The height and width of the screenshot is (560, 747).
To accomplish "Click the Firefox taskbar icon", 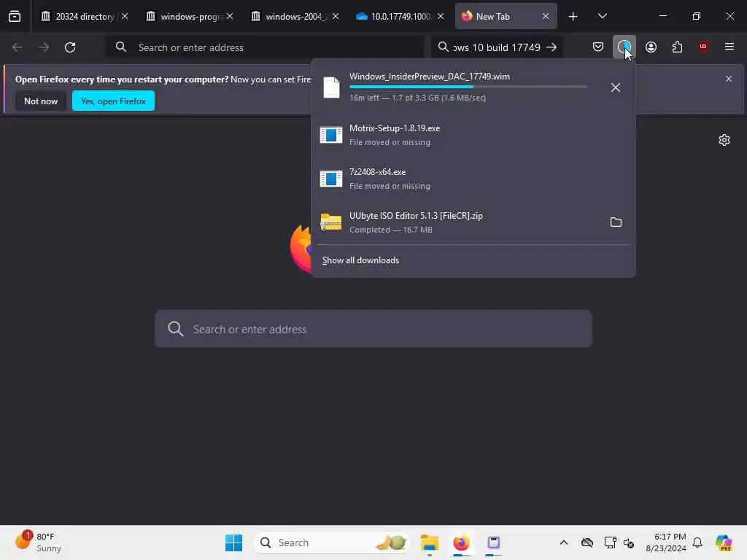I will [x=461, y=542].
